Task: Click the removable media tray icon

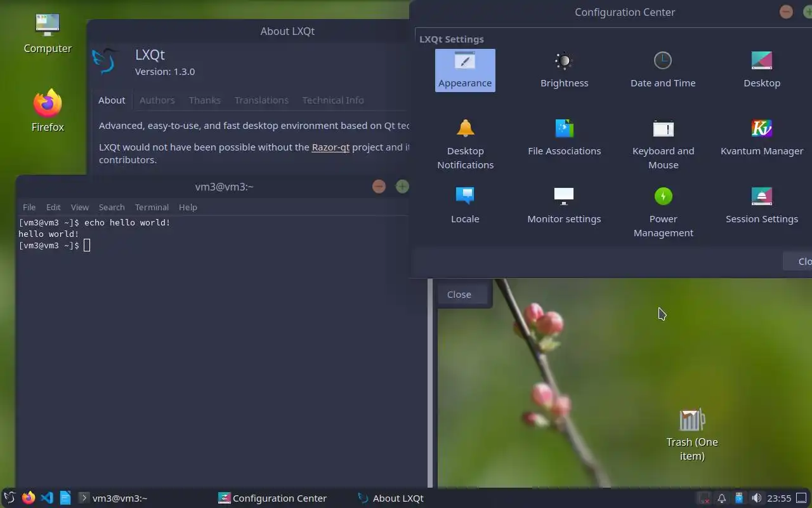Action: click(739, 498)
